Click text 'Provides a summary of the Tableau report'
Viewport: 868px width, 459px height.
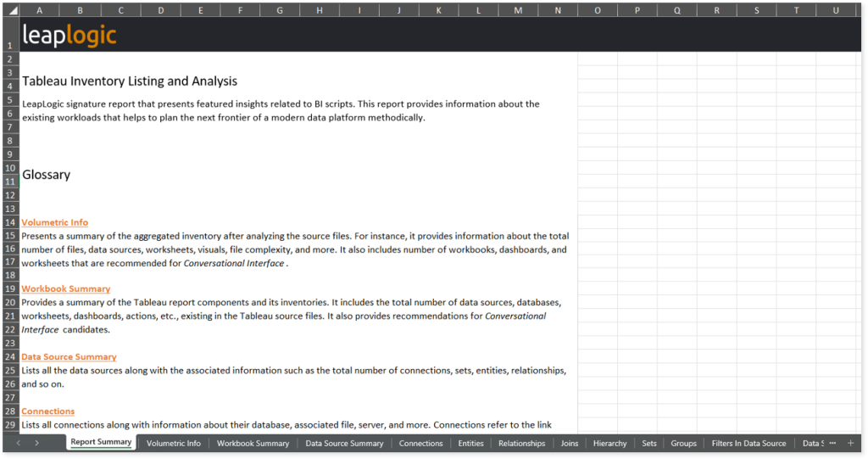click(x=292, y=316)
